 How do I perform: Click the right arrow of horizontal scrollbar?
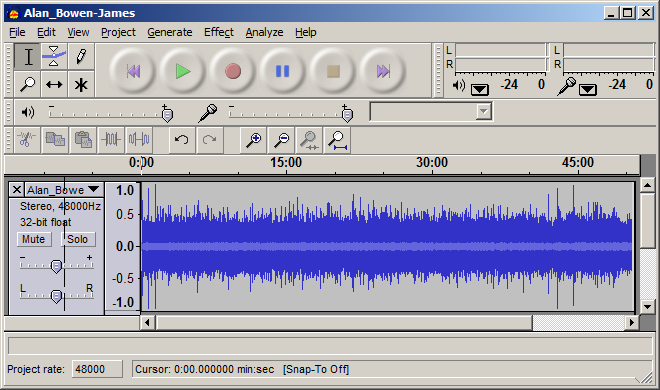click(631, 323)
